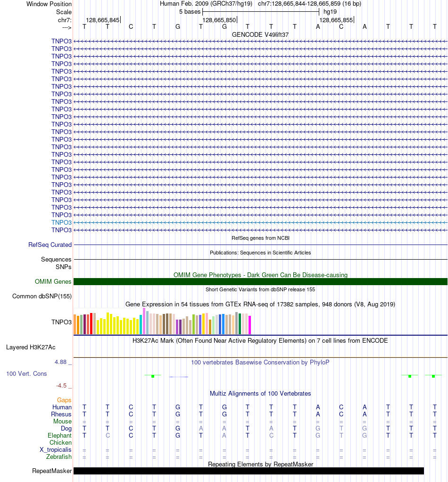The height and width of the screenshot is (482, 448).
Task: Open 100 vertebrates Basewise Conservation by PhyloP title
Action: tap(260, 363)
